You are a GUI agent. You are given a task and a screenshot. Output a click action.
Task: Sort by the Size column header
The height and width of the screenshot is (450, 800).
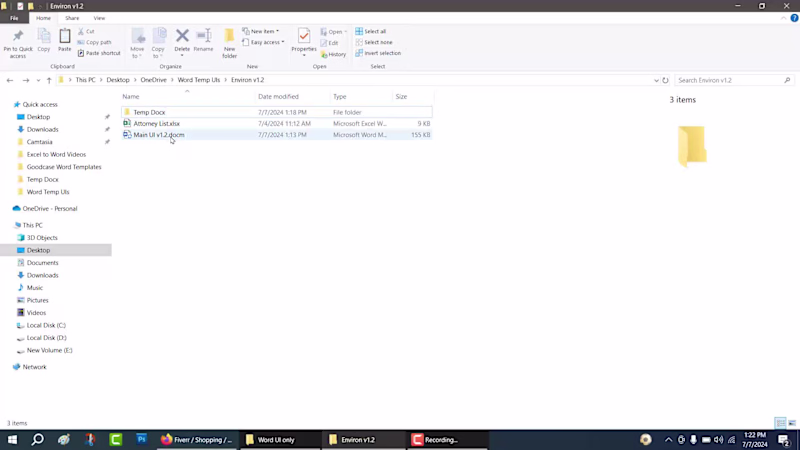point(402,96)
